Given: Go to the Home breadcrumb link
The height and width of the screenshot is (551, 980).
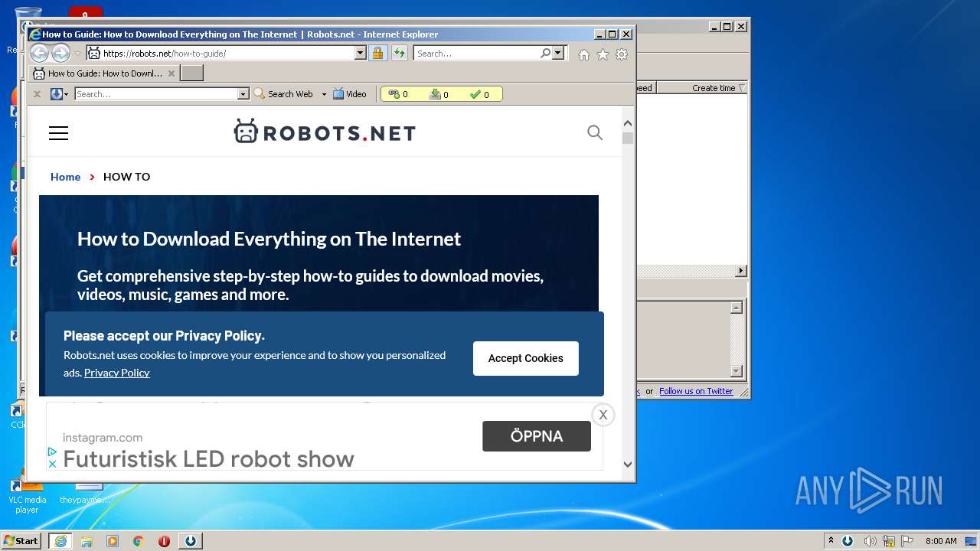Looking at the screenshot, I should click(x=65, y=177).
